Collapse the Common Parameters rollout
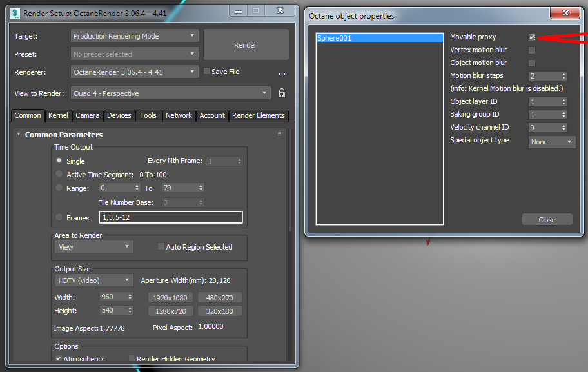 click(x=19, y=134)
